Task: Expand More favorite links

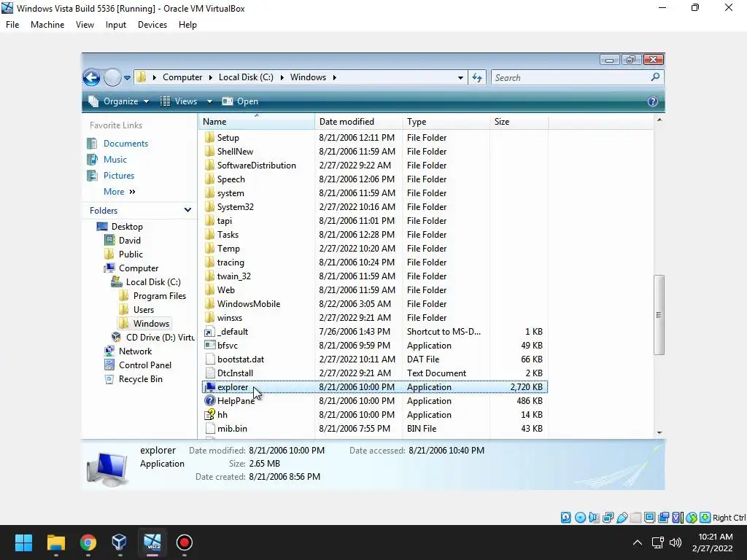Action: point(120,192)
